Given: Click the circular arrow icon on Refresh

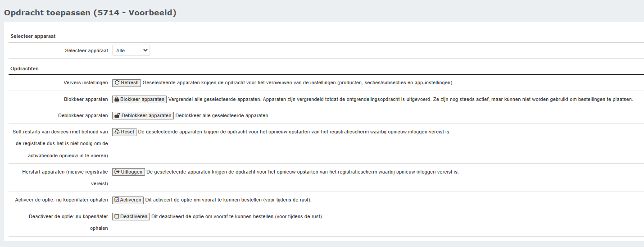Looking at the screenshot, I should coord(117,83).
